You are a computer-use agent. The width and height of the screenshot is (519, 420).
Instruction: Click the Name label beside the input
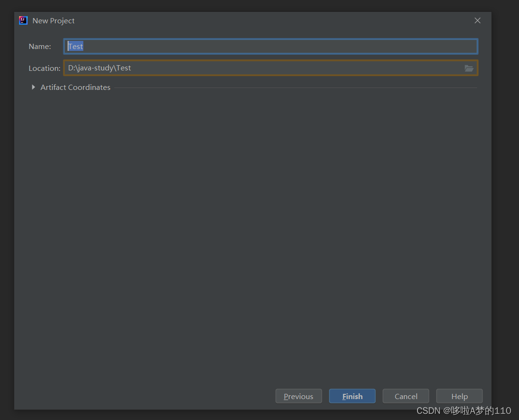click(40, 46)
